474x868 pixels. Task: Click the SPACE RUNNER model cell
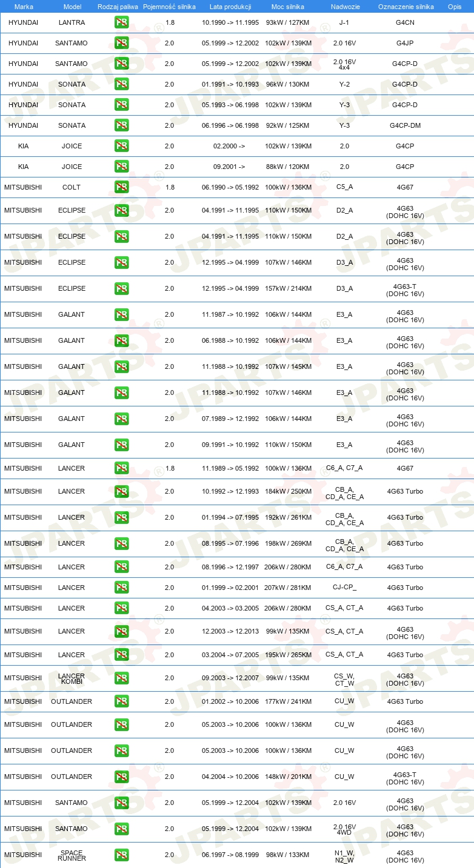click(72, 855)
